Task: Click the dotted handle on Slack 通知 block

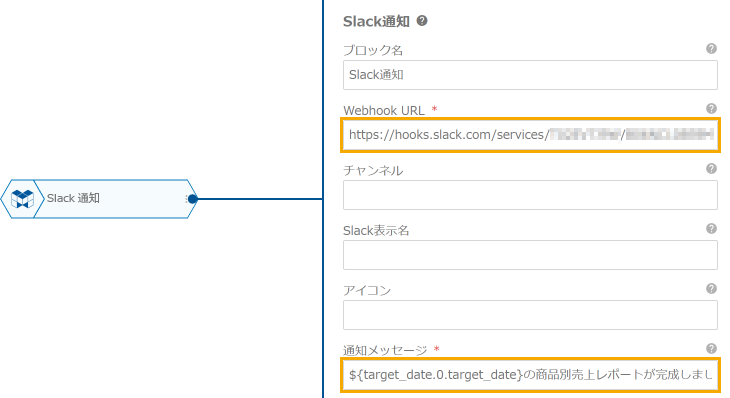Action: click(x=186, y=199)
